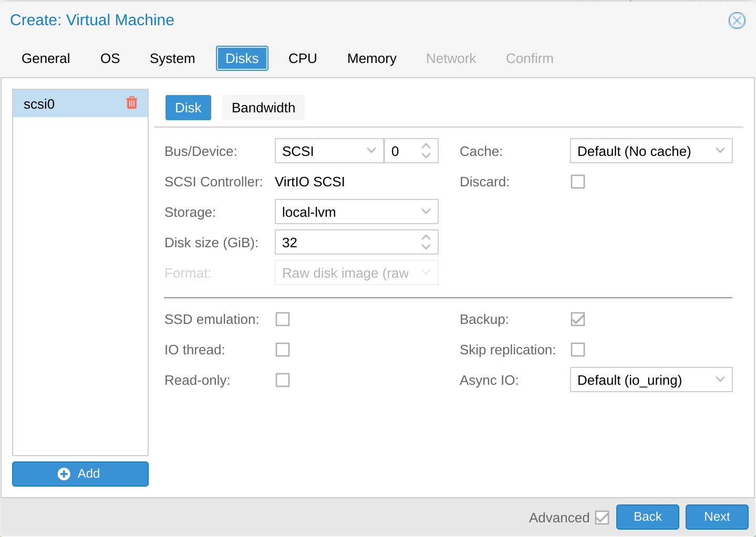Image resolution: width=756 pixels, height=537 pixels.
Task: Increase disk size with up spinner arrow
Action: click(426, 238)
